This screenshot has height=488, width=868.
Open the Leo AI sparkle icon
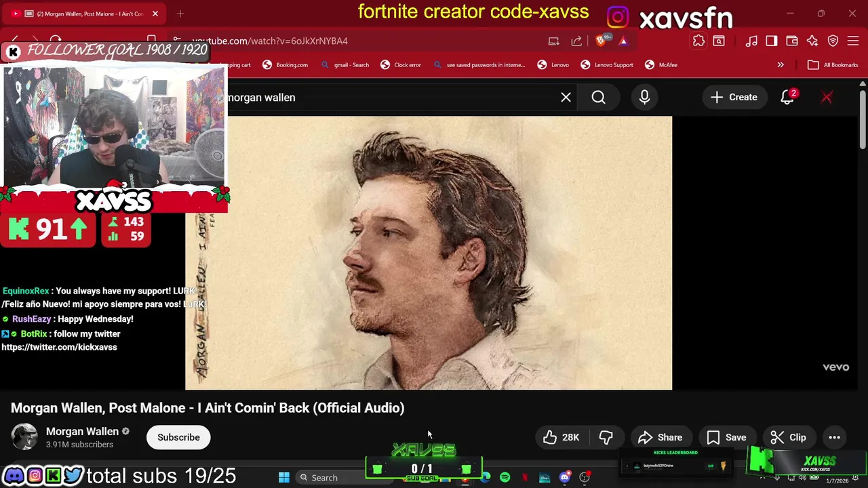pyautogui.click(x=812, y=41)
